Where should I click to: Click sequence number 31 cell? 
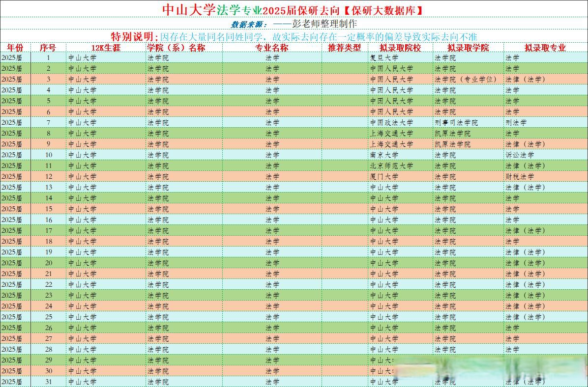point(49,382)
